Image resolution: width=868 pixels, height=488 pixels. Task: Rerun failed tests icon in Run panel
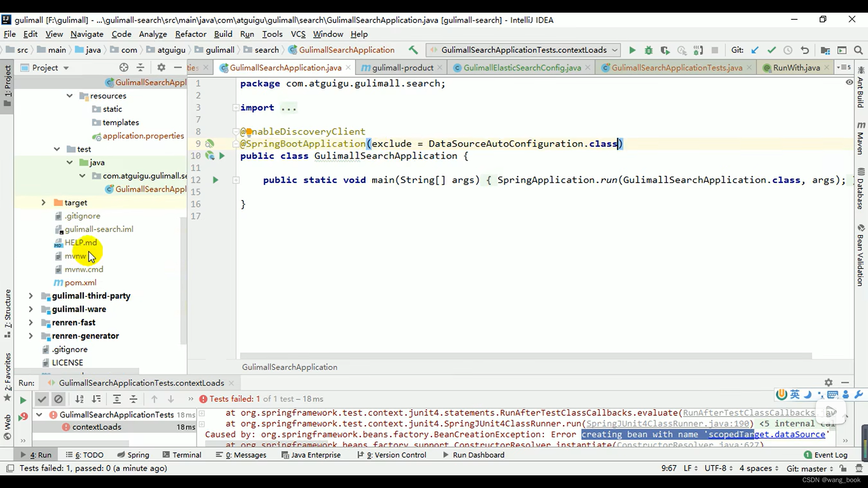[23, 417]
